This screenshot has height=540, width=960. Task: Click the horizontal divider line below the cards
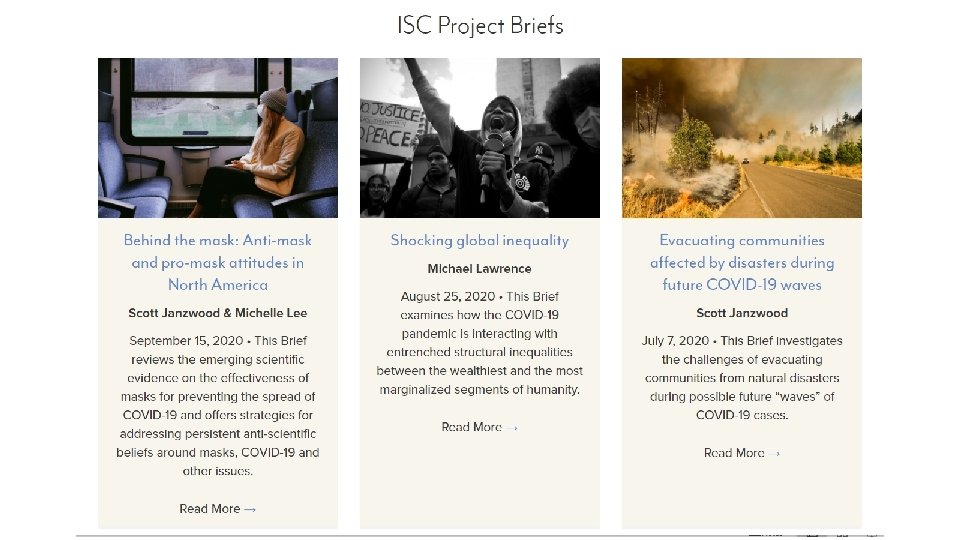tap(480, 536)
